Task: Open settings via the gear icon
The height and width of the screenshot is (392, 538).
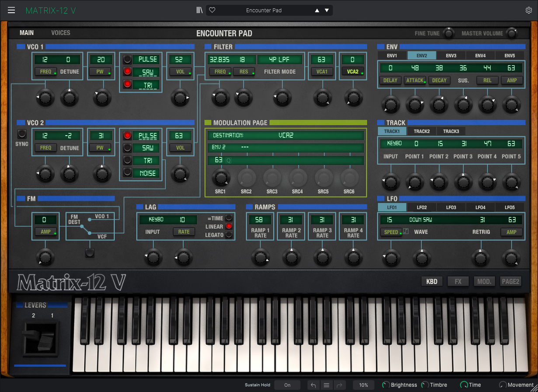Action: tap(529, 10)
